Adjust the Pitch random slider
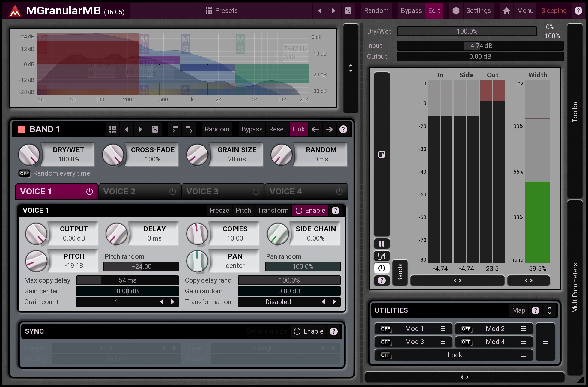Screen dimensions: 588x387 [x=141, y=267]
